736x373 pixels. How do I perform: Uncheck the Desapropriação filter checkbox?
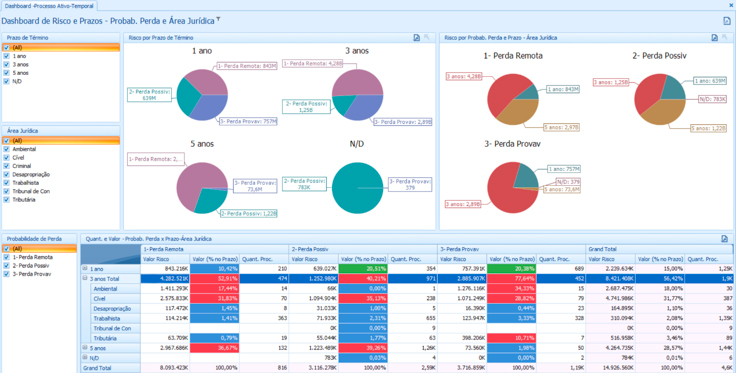[7, 175]
